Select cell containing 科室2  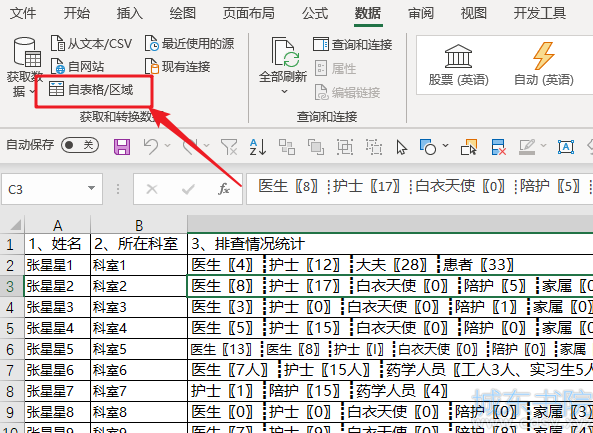click(139, 286)
